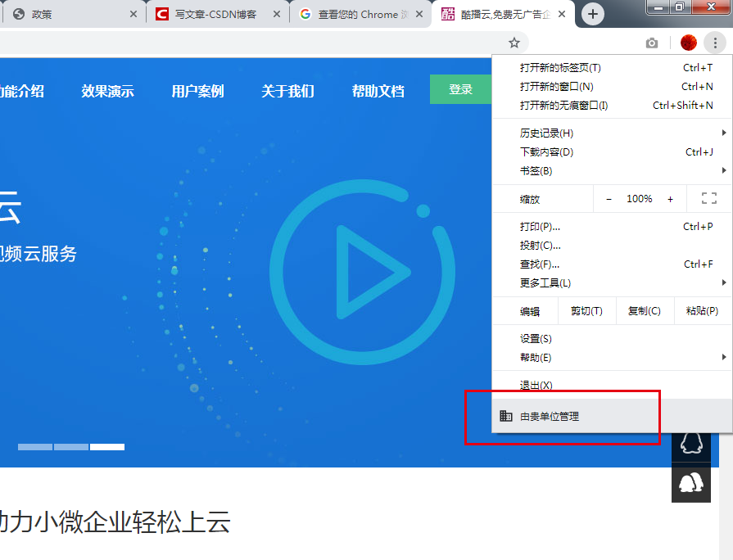The image size is (733, 560).
Task: Open a new tab with the plus icon
Action: pos(592,14)
